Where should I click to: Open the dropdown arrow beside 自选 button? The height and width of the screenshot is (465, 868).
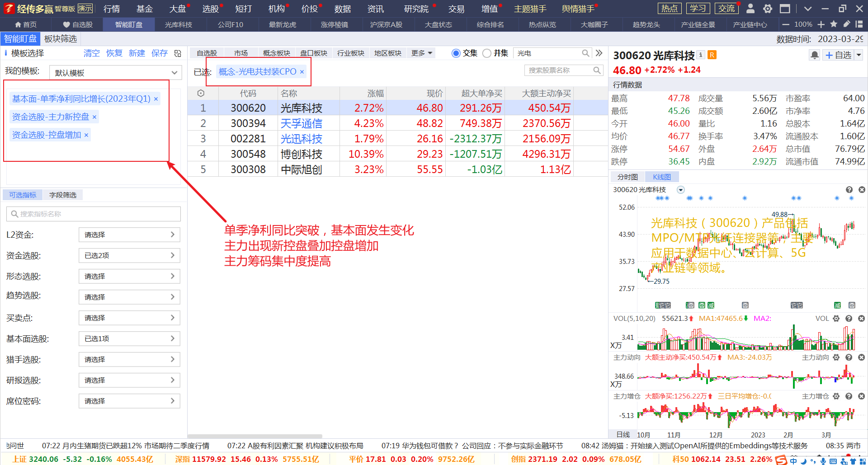click(859, 55)
